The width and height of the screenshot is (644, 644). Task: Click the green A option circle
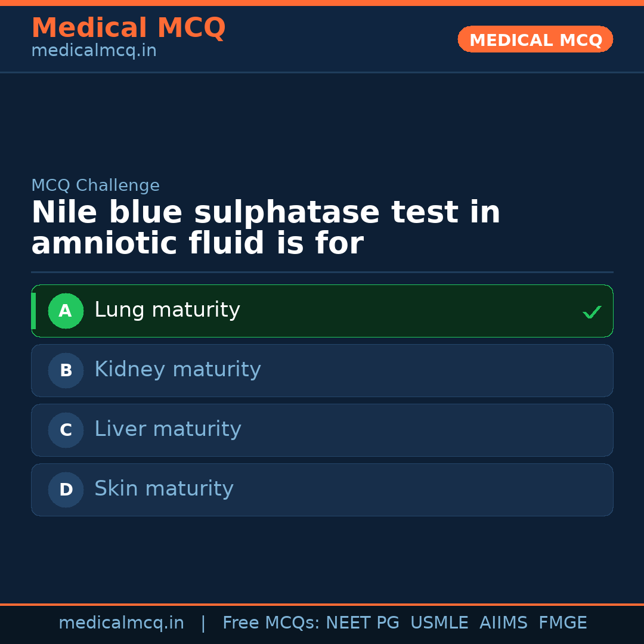click(66, 311)
